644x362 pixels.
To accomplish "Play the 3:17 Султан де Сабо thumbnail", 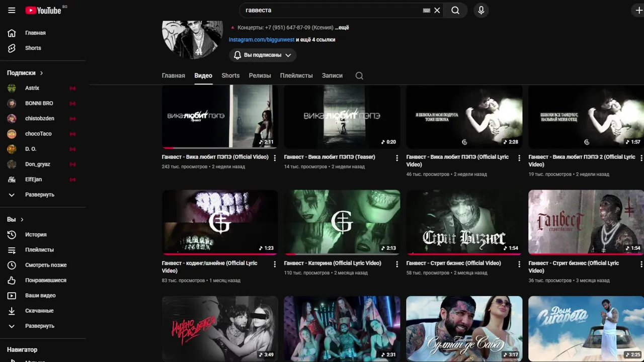I will [x=464, y=329].
